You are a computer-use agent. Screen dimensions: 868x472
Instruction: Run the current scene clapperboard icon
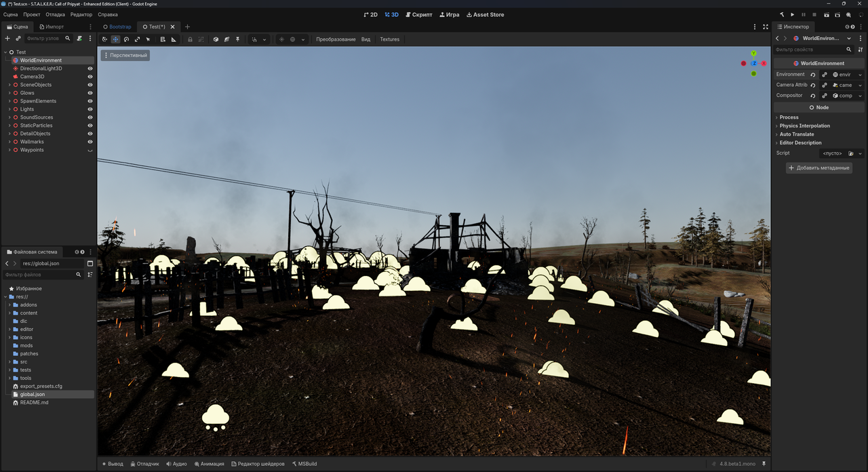point(827,14)
